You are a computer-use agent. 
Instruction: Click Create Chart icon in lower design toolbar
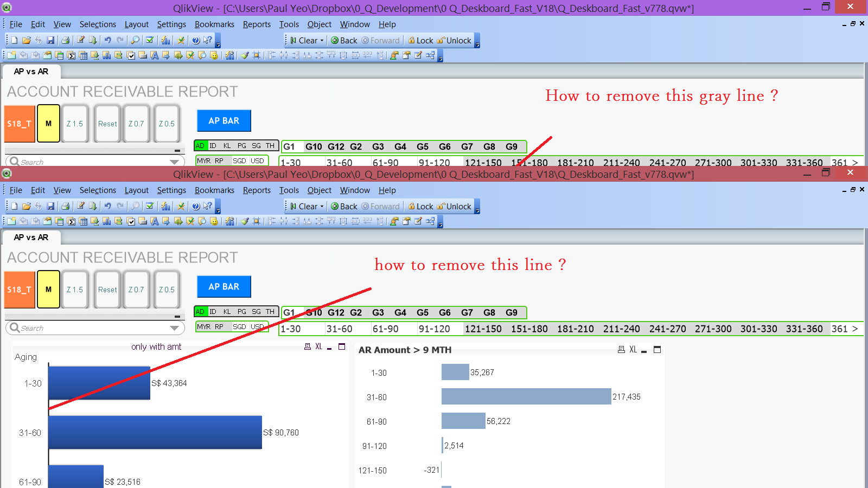(x=107, y=221)
